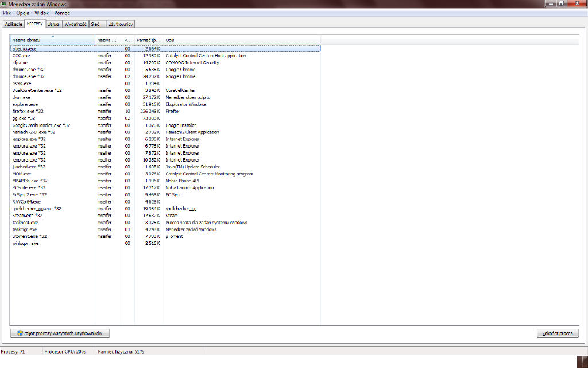This screenshot has height=368, width=588.
Task: Open the Sieć tab
Action: [97, 24]
